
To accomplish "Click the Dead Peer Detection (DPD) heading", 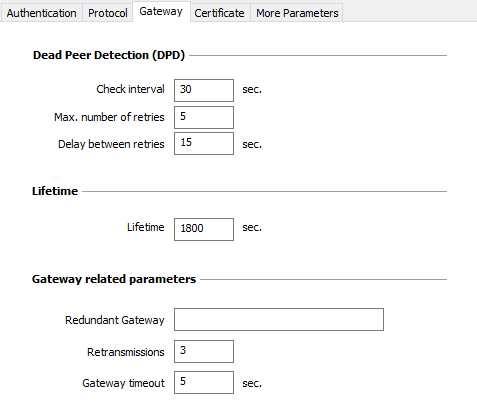I will click(x=109, y=55).
